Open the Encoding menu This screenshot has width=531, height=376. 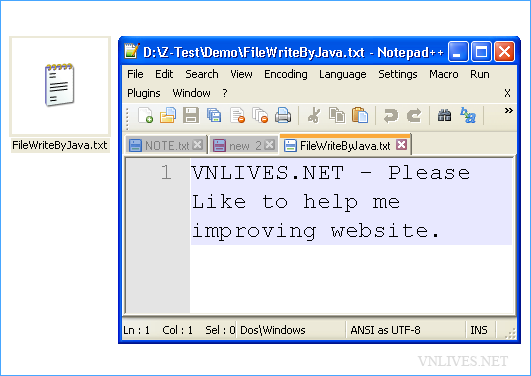pos(285,74)
